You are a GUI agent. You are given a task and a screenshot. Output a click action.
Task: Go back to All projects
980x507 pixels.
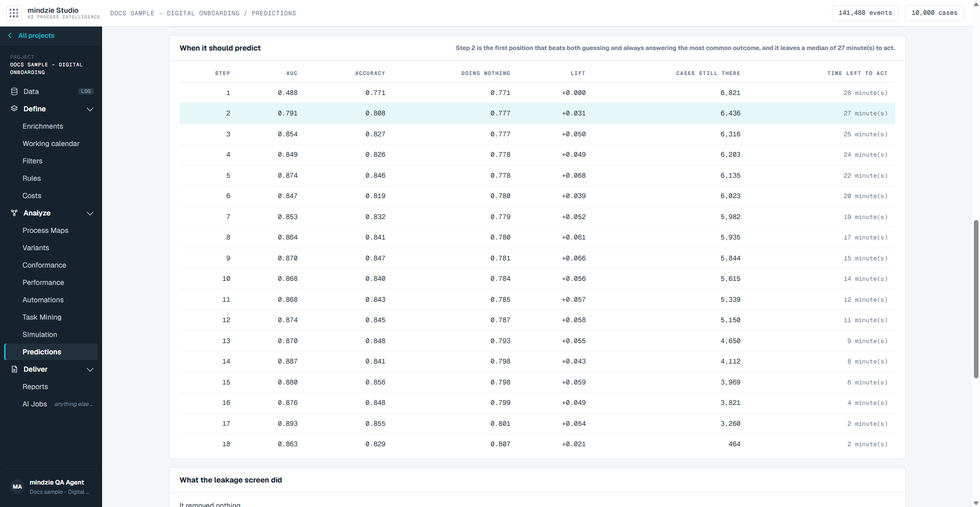coord(36,35)
